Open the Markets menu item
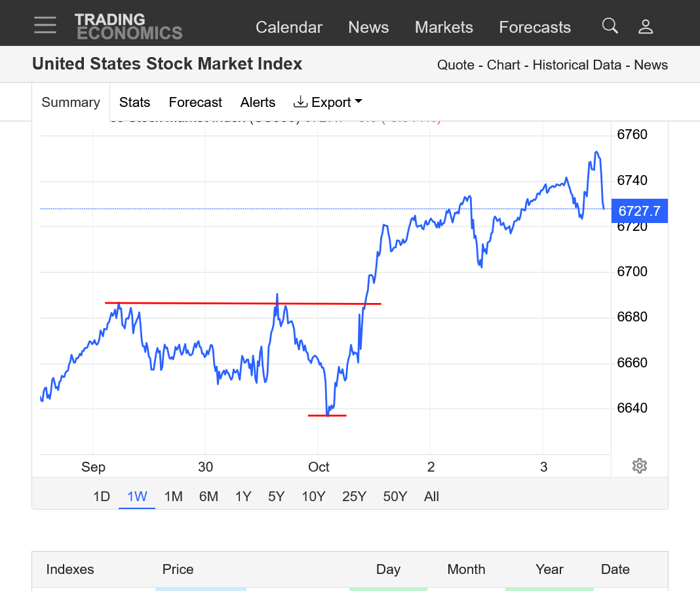The width and height of the screenshot is (700, 591). pos(444,28)
